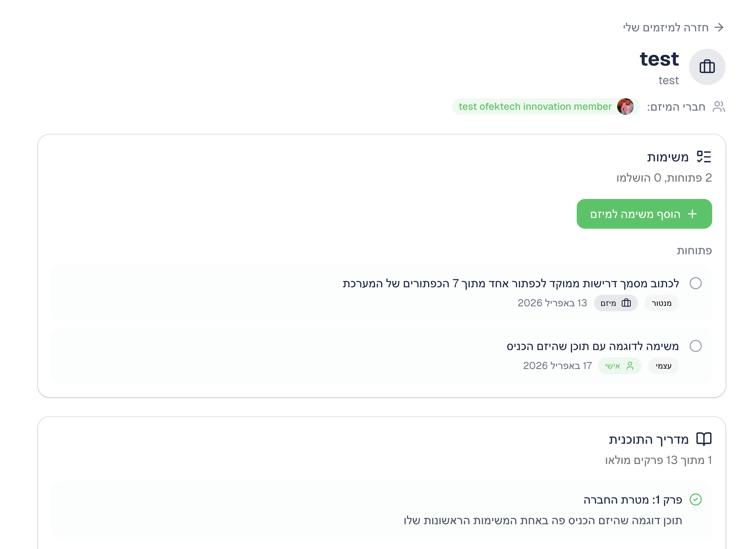
Task: Open the task dated 13 באפריל 2026
Action: [510, 284]
